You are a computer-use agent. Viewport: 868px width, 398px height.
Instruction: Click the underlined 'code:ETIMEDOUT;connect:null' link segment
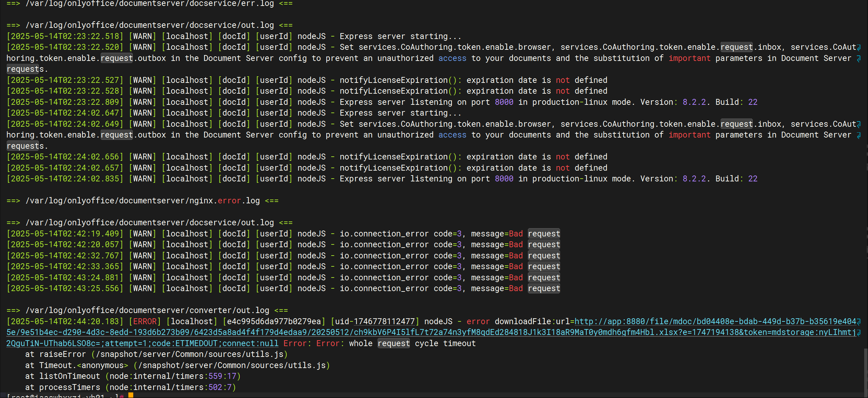coord(215,343)
